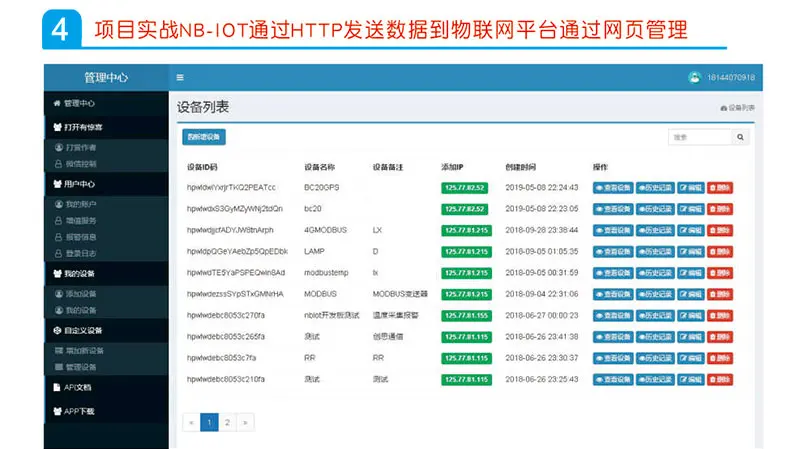800x449 pixels.
Task: Open the 18144070918 user avatar menu
Action: click(721, 78)
